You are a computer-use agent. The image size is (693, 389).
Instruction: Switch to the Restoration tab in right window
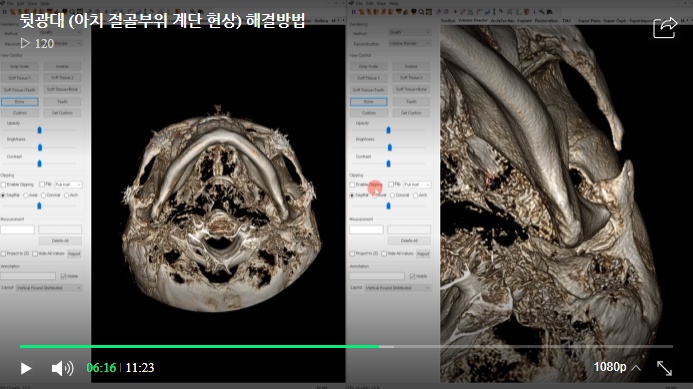pos(546,21)
